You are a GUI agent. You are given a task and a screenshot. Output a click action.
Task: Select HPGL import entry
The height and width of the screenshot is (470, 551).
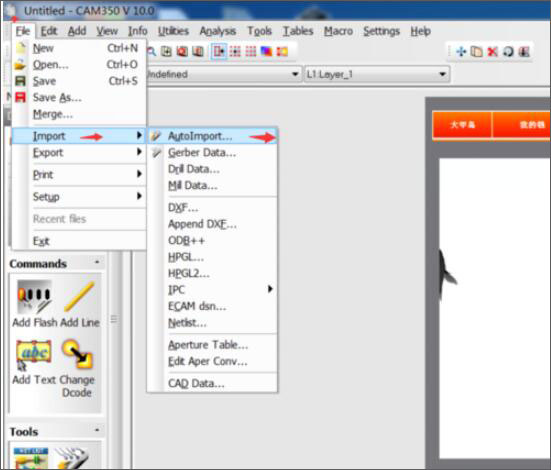pyautogui.click(x=212, y=257)
